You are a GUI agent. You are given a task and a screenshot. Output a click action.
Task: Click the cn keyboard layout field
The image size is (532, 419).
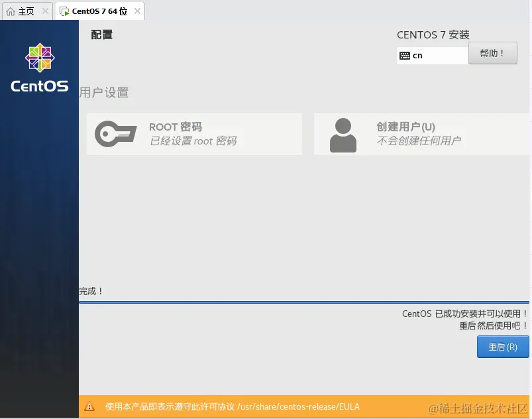pyautogui.click(x=433, y=56)
